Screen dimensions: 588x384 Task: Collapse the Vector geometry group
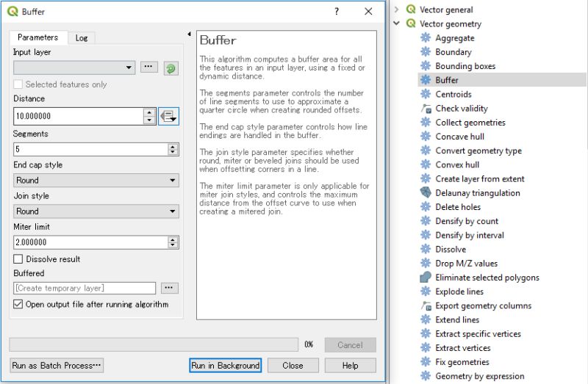pyautogui.click(x=396, y=23)
